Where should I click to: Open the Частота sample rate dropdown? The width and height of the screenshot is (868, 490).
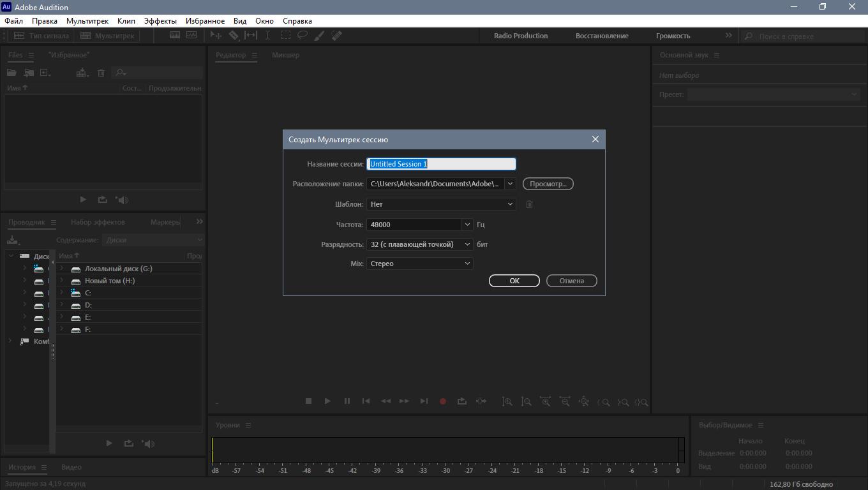click(467, 225)
